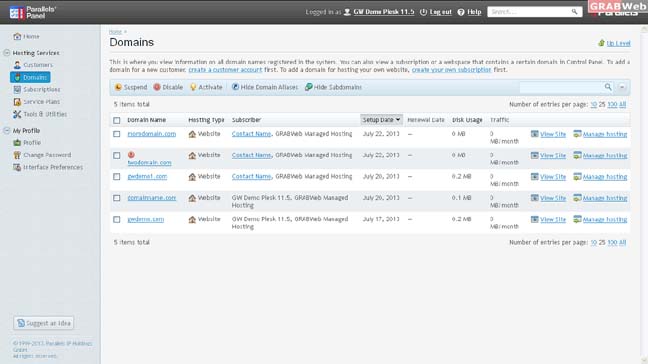Open Interface Preferences in the sidebar
This screenshot has width=648, height=364.
coord(48,167)
